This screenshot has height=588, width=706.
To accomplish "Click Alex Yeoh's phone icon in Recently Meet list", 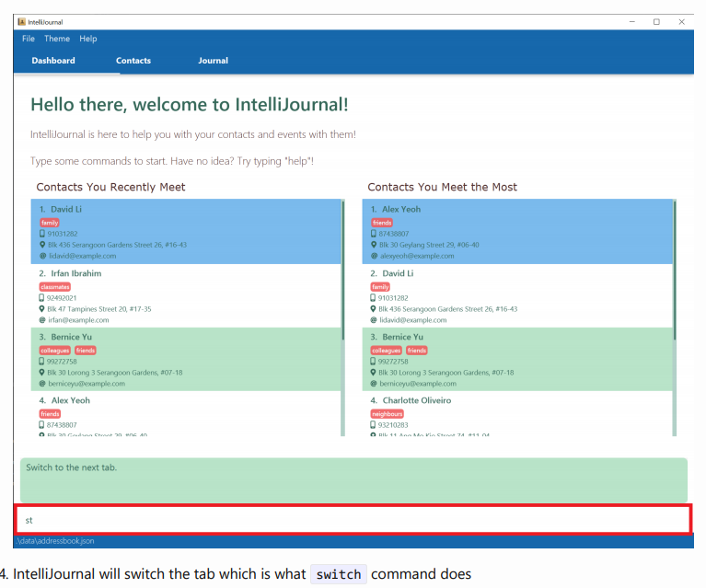I will pyautogui.click(x=41, y=424).
